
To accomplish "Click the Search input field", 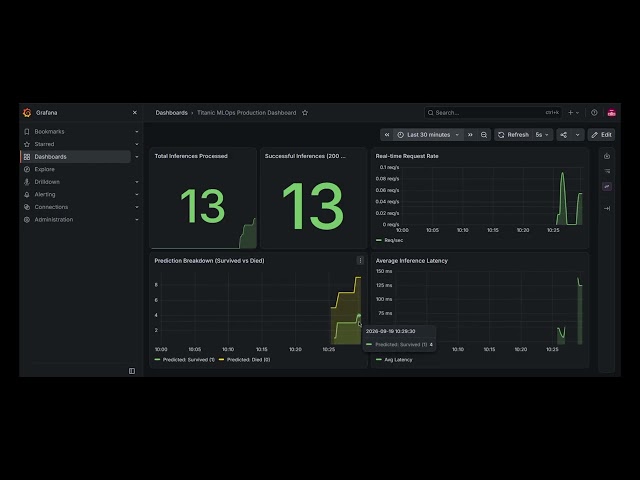I will pyautogui.click(x=493, y=113).
